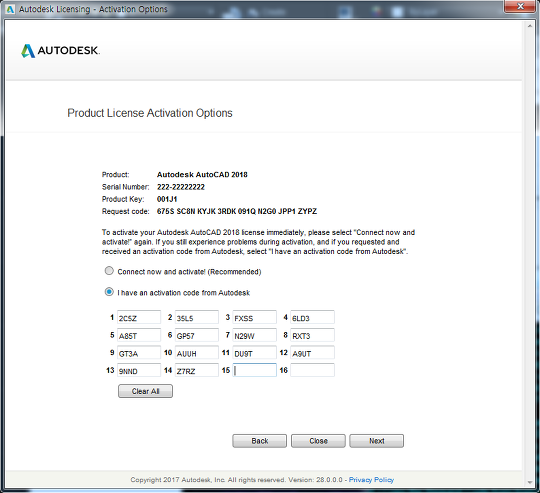The image size is (540, 493).
Task: Click activation code field 6 containing GP57
Action: [x=197, y=335]
